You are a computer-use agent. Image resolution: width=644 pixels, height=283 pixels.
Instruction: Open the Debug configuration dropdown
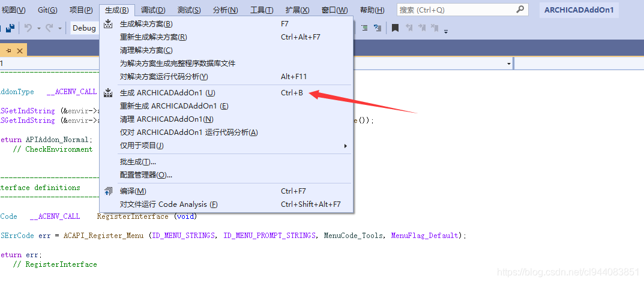click(x=85, y=28)
